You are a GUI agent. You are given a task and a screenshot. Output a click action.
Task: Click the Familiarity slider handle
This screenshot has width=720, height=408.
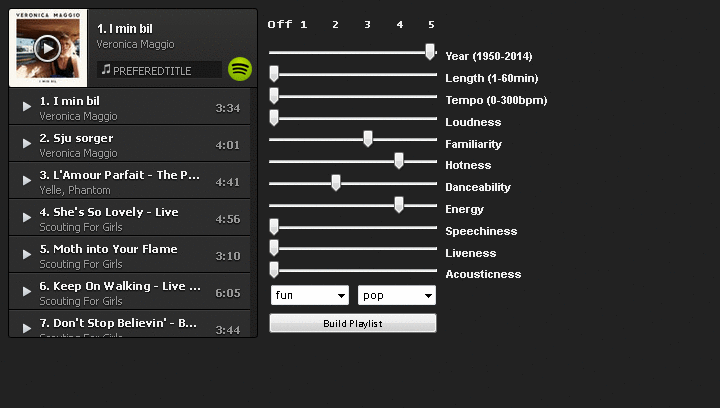tap(367, 139)
